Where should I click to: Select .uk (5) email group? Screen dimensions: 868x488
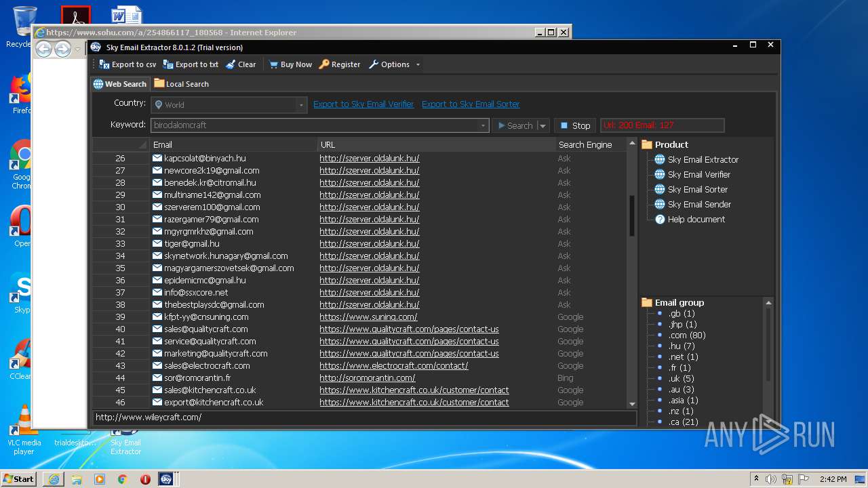[x=681, y=379]
